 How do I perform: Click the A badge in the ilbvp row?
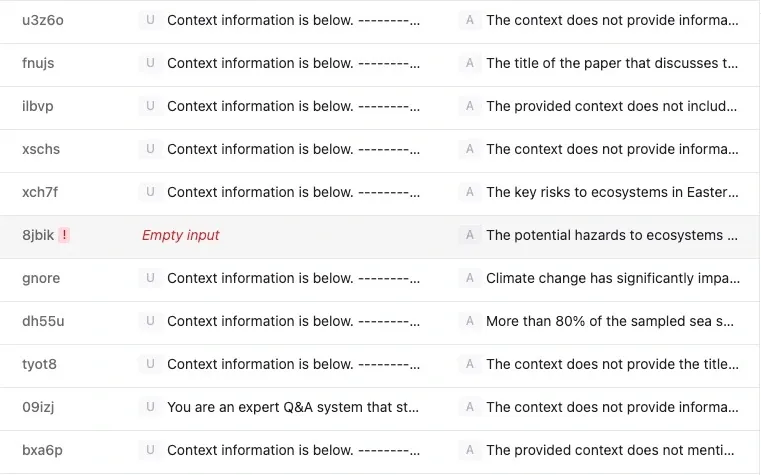(469, 106)
